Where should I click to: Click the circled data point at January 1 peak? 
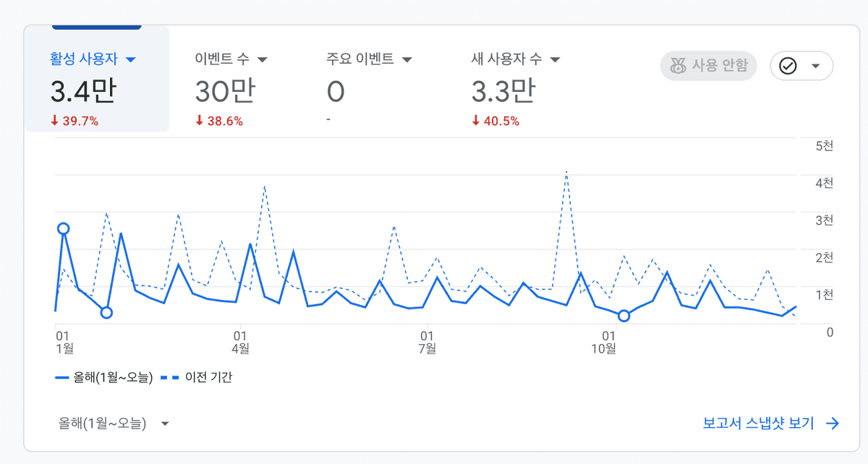click(63, 228)
